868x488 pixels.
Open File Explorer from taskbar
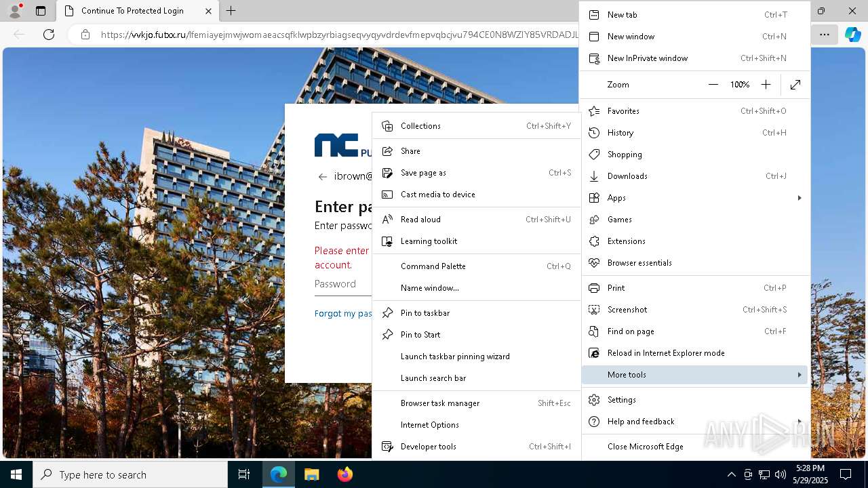tap(312, 474)
